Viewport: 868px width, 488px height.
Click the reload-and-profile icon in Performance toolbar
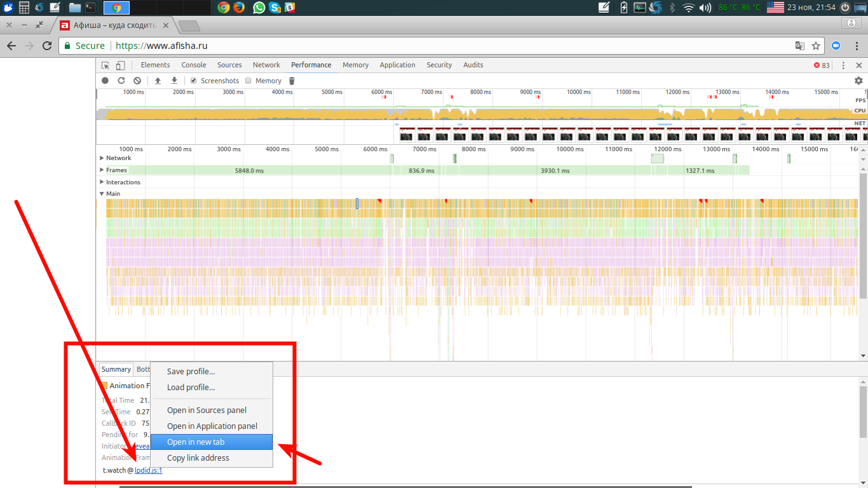tap(121, 81)
